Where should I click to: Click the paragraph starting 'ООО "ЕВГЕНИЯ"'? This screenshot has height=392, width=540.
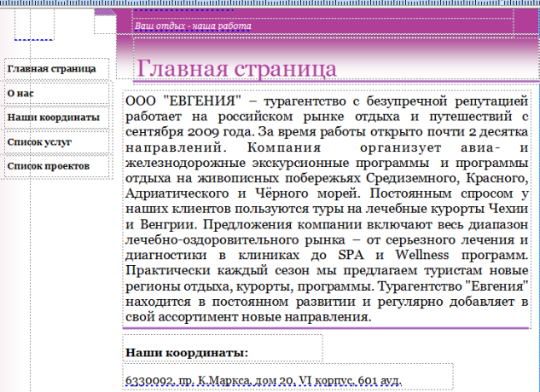click(327, 209)
